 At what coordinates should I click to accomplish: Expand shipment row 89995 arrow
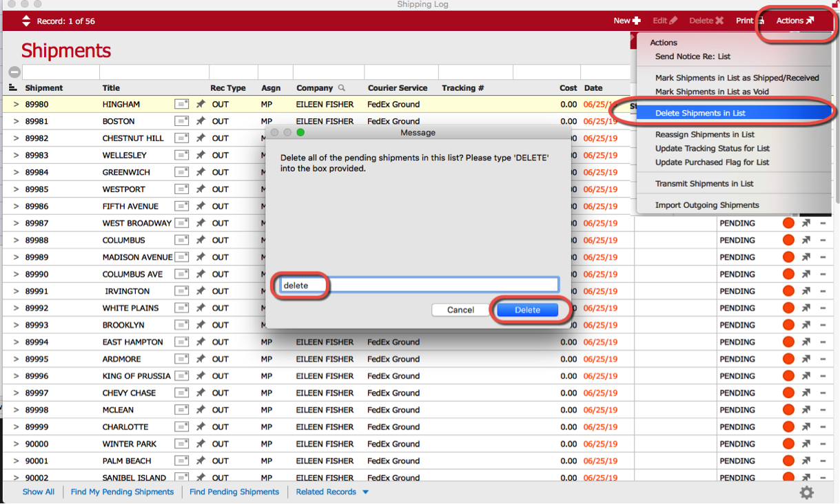pyautogui.click(x=16, y=359)
